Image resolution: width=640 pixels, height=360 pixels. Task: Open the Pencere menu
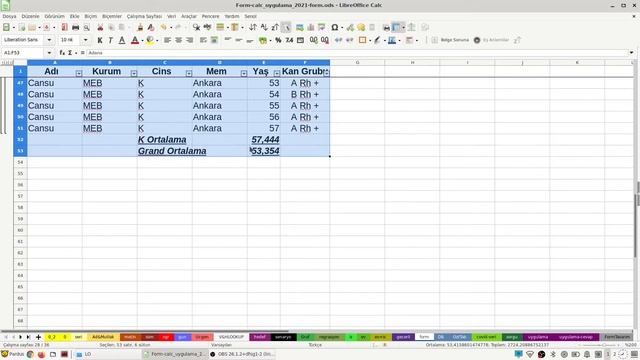tap(211, 16)
